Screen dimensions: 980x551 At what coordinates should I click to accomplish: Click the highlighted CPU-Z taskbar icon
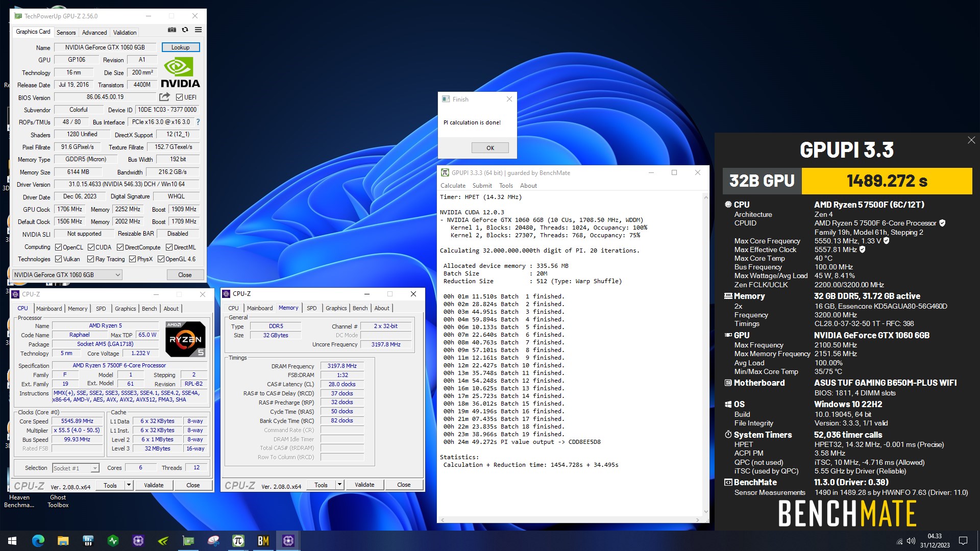click(288, 541)
